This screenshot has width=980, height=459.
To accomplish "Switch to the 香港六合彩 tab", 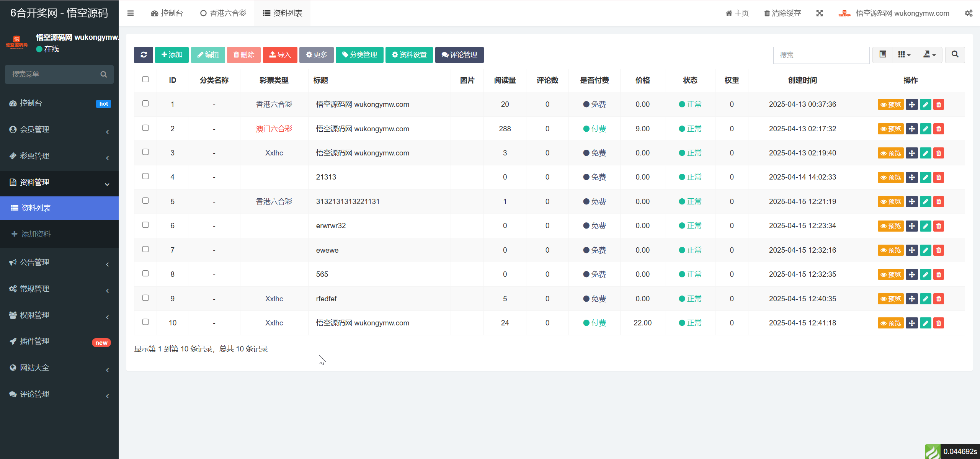I will tap(223, 13).
